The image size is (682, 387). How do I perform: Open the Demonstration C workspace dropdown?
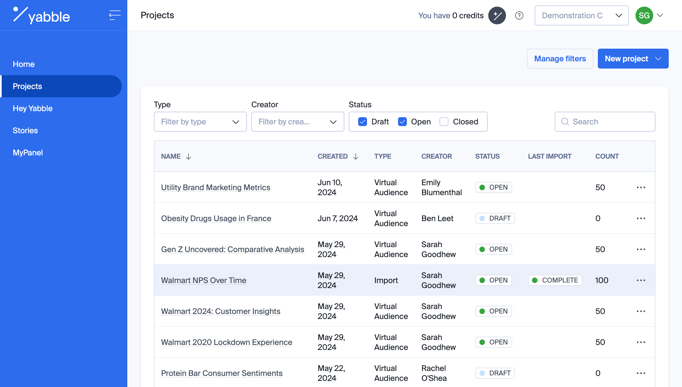582,16
